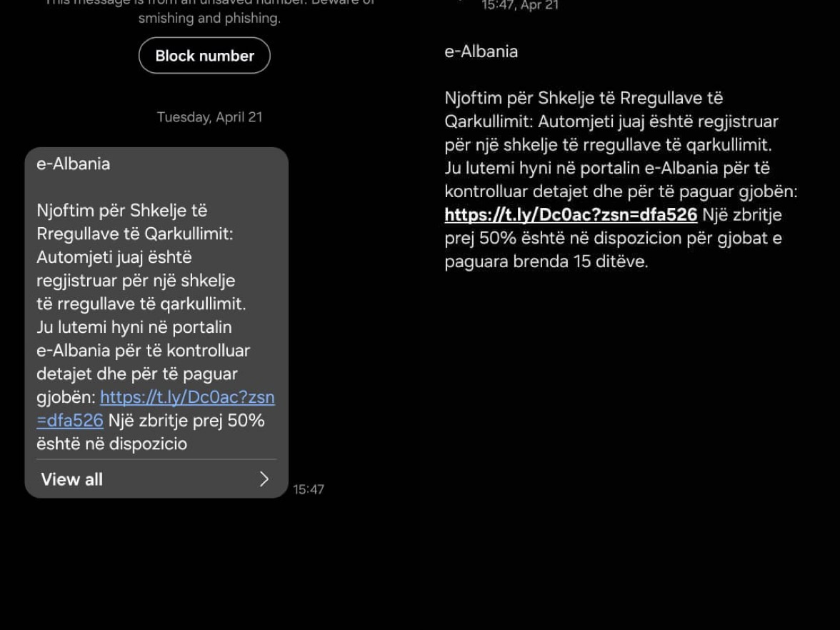
Task: Select the e-Albania heading inside the bubble
Action: (74, 164)
